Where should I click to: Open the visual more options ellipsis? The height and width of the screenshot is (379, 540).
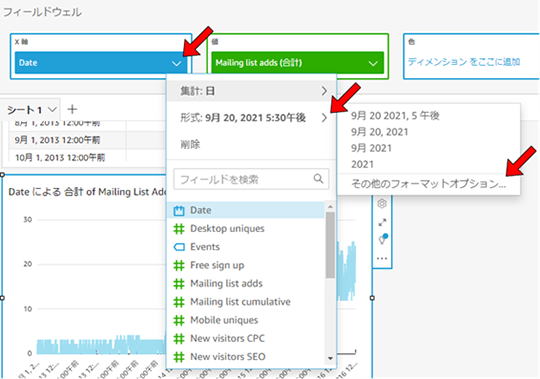click(382, 258)
